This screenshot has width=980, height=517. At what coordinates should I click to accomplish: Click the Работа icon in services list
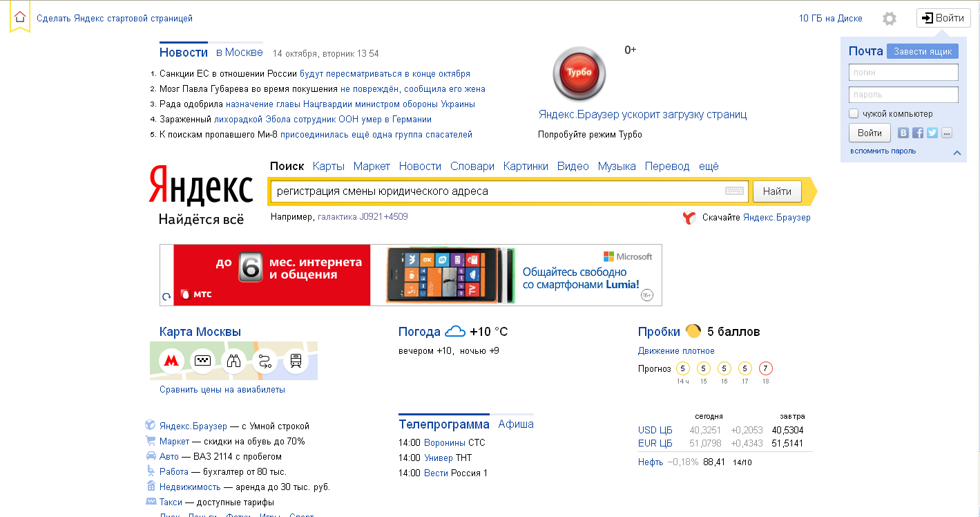pyautogui.click(x=151, y=471)
